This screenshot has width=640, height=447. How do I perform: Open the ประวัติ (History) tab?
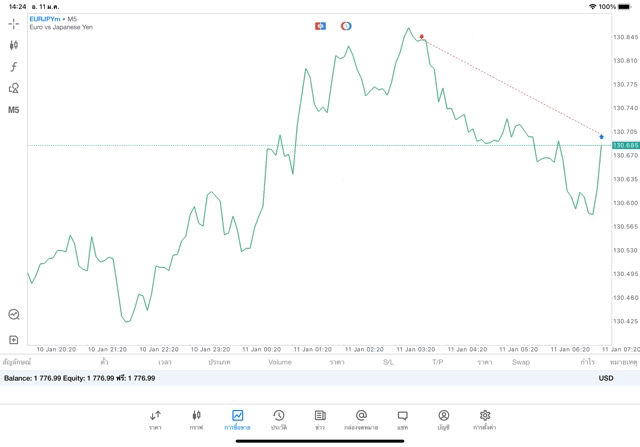point(278,419)
